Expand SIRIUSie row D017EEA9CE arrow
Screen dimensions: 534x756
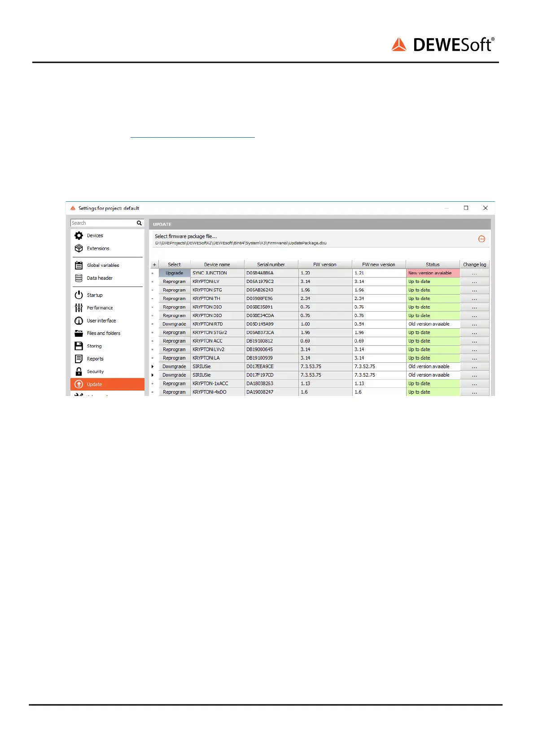click(x=153, y=366)
